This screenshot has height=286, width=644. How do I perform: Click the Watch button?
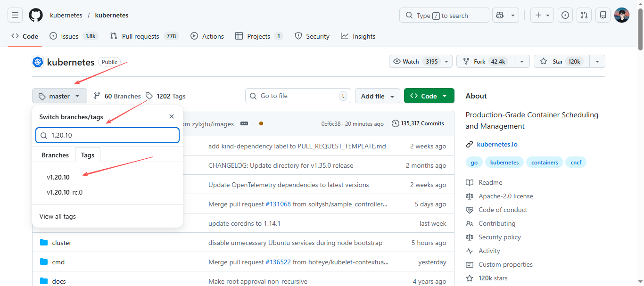[416, 61]
